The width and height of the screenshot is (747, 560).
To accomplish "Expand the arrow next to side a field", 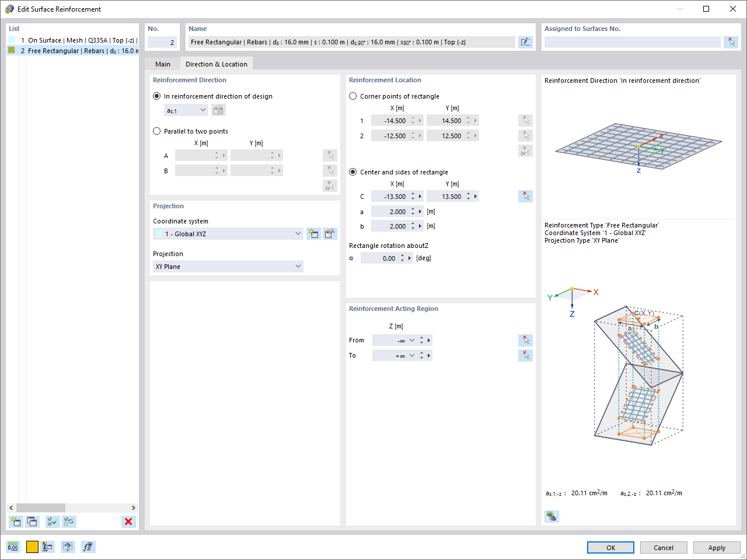I will pyautogui.click(x=420, y=212).
